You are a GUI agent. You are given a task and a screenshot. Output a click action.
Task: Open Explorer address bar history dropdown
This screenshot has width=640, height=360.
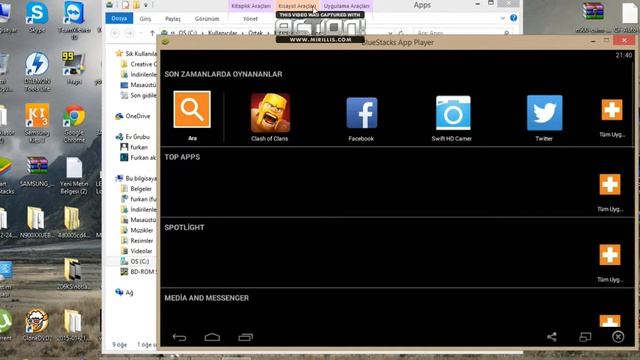click(x=390, y=33)
